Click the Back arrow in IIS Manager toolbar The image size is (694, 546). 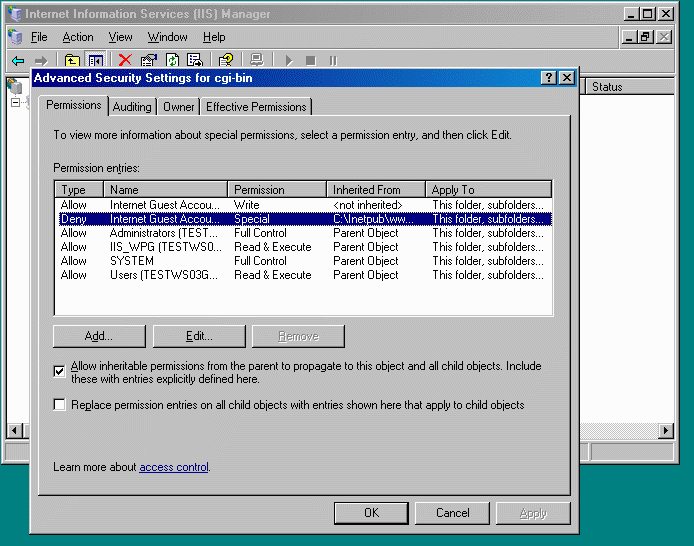pyautogui.click(x=18, y=60)
